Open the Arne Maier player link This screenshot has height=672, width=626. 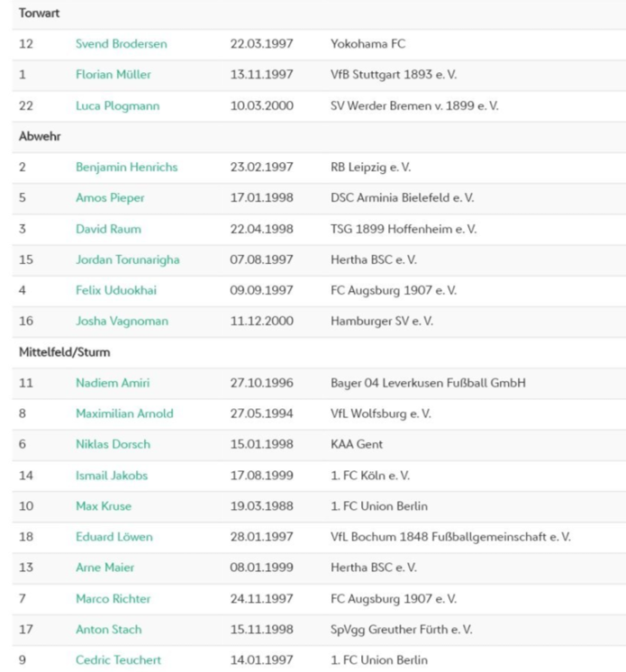click(x=104, y=568)
